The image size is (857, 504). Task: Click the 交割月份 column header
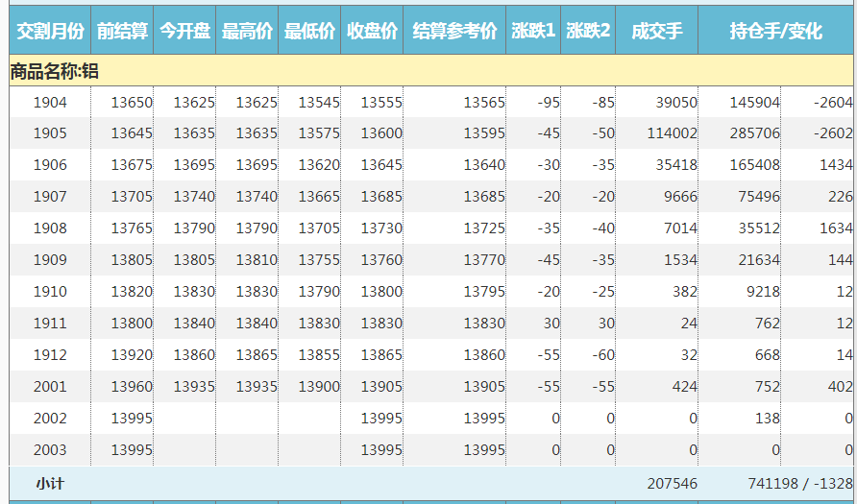pos(50,31)
